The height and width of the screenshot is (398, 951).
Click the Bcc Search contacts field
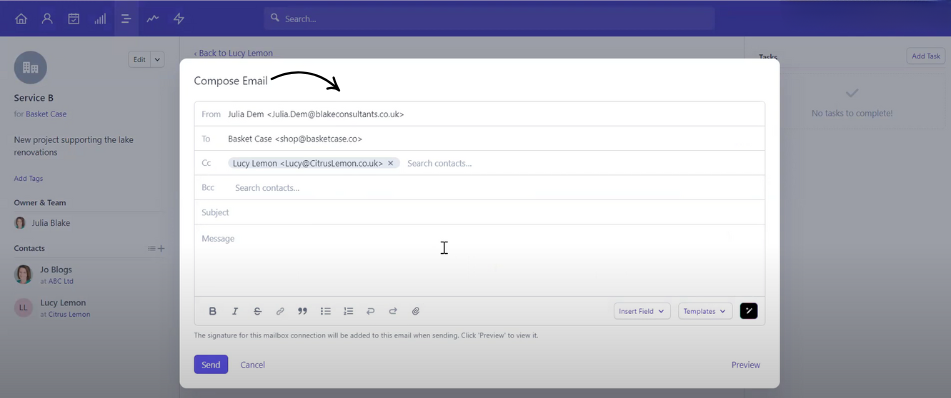click(267, 188)
